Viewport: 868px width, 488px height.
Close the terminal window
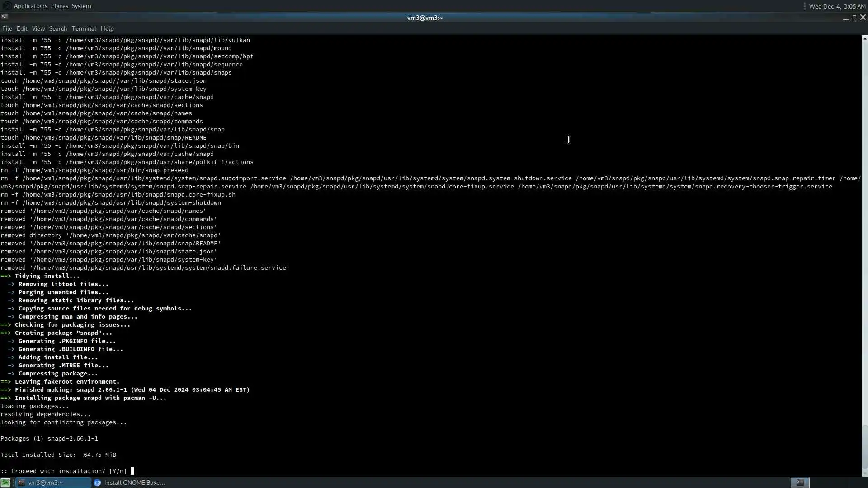(x=863, y=17)
